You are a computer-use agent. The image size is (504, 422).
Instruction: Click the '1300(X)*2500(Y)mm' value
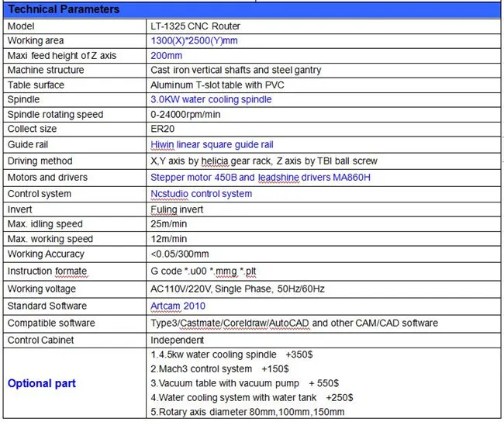(194, 40)
